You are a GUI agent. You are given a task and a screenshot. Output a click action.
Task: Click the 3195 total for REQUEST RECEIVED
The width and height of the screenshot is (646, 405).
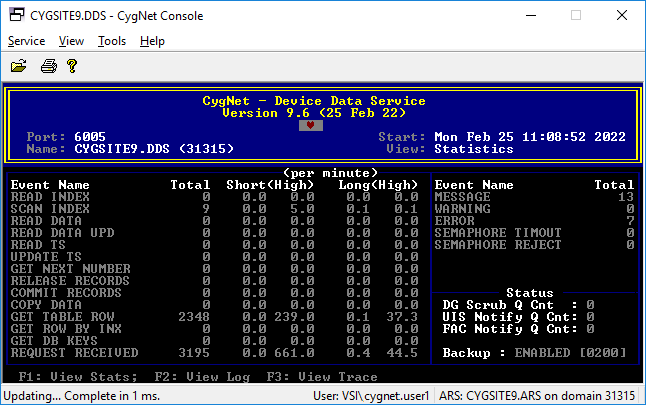(x=194, y=353)
